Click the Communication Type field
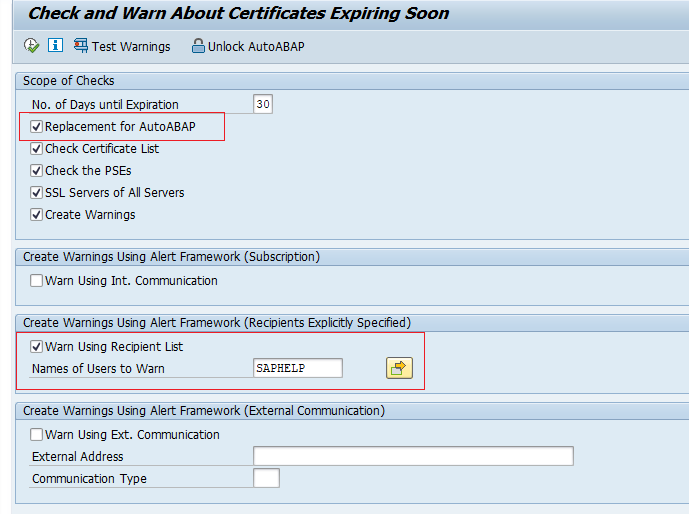 coord(266,479)
